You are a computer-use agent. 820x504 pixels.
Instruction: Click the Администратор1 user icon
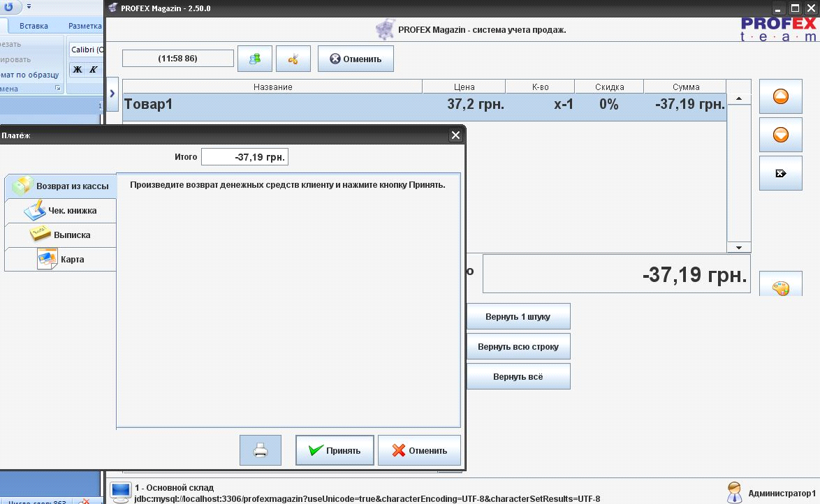tap(734, 493)
